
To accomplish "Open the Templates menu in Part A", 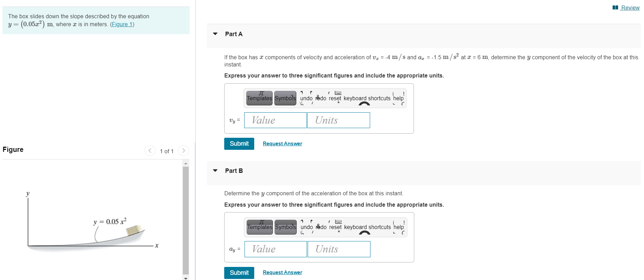I will tap(259, 98).
